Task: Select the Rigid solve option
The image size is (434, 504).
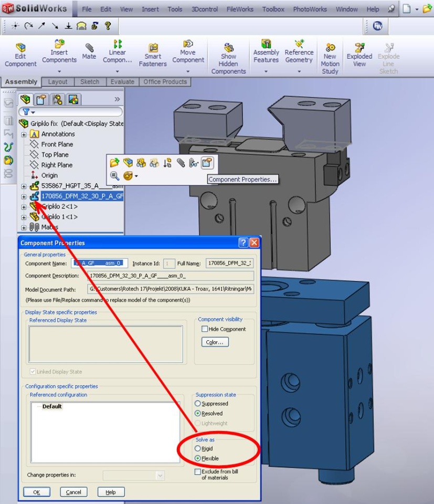Action: click(x=197, y=448)
